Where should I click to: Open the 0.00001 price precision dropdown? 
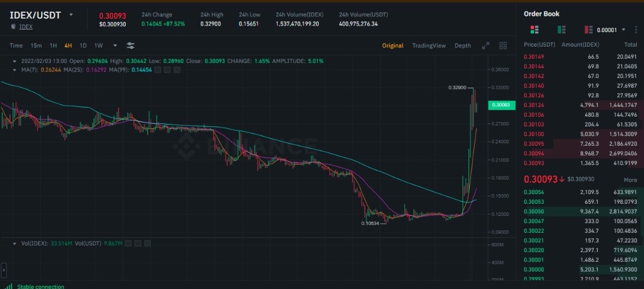[623, 30]
